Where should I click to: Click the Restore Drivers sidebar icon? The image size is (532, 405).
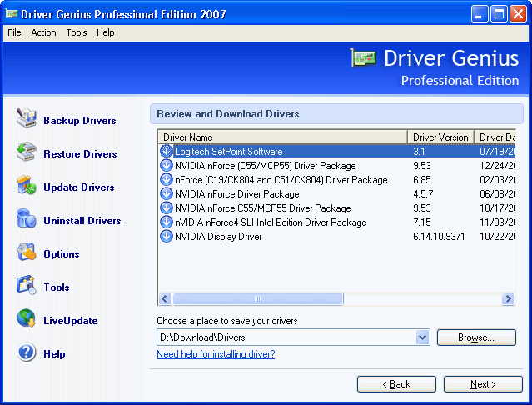[27, 153]
